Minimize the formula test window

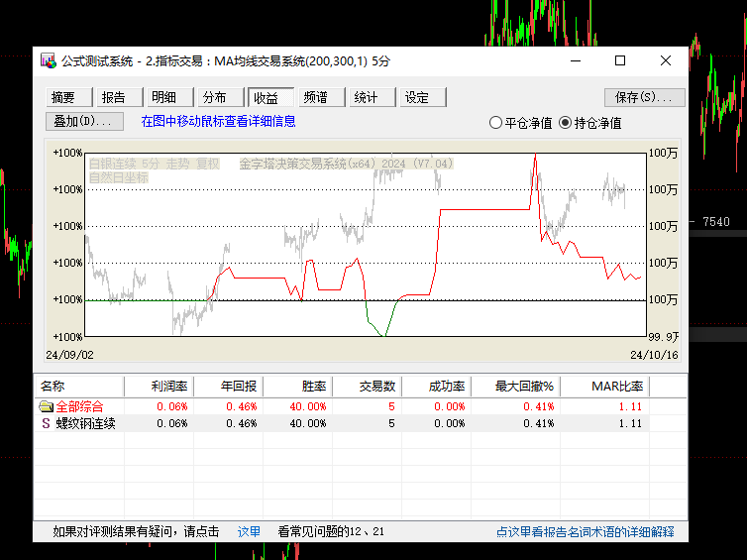(576, 60)
